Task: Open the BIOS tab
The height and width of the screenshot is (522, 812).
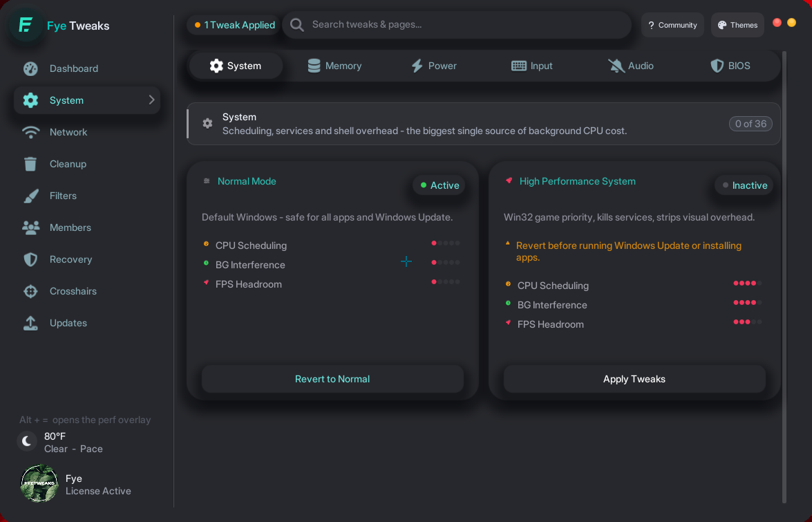Action: pyautogui.click(x=730, y=66)
